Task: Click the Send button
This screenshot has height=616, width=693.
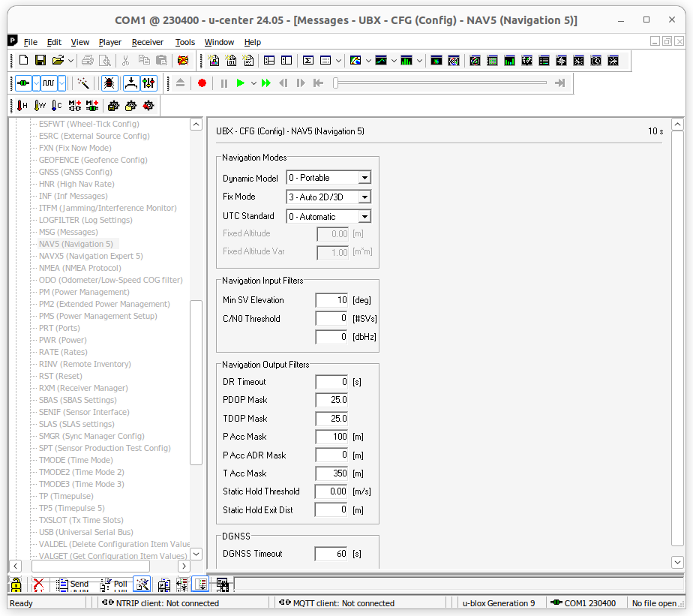Action: click(x=73, y=584)
